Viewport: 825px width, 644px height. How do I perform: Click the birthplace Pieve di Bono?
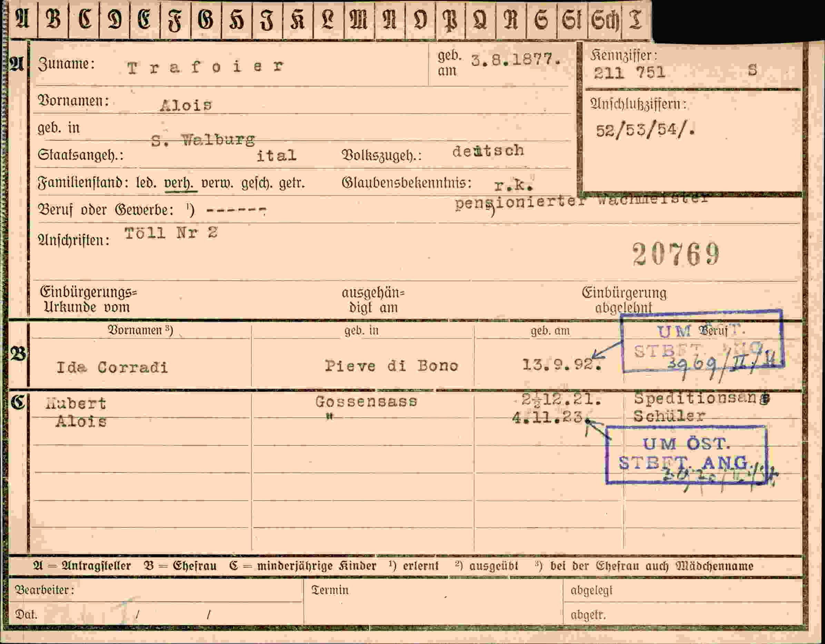point(392,366)
